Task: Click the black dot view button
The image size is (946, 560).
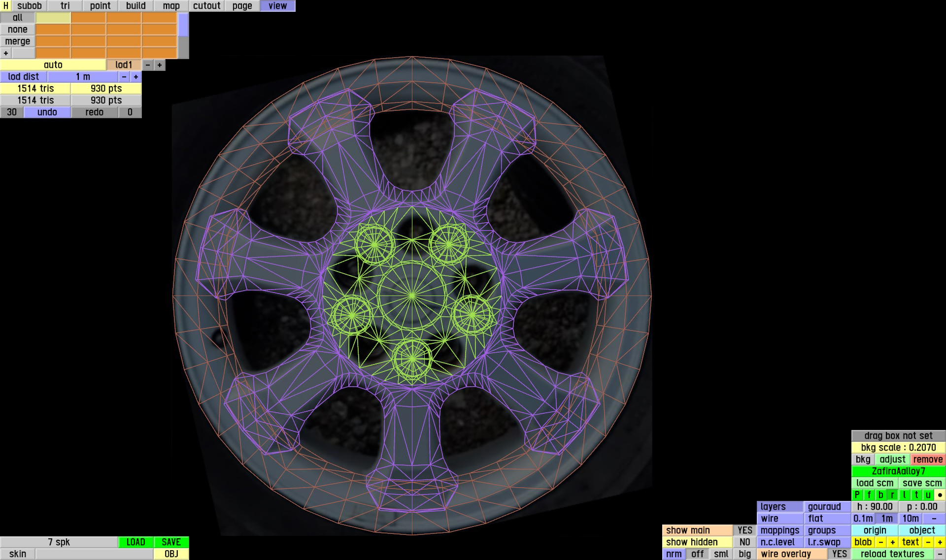Action: coord(940,495)
